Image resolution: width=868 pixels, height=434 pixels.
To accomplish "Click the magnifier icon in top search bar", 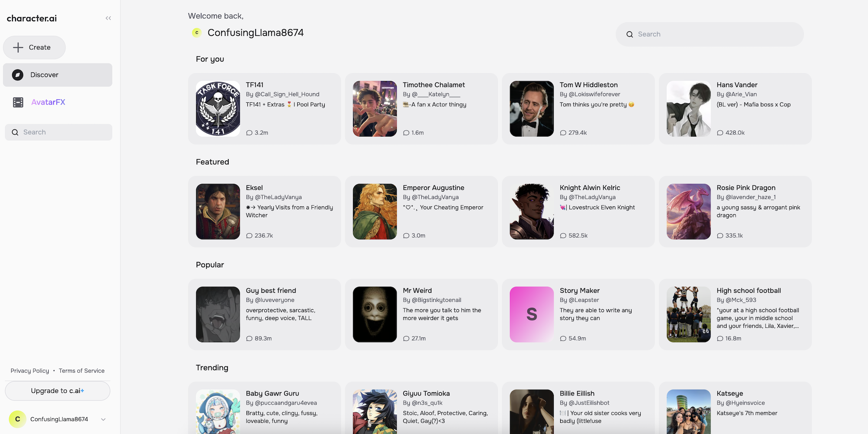I will pos(630,34).
